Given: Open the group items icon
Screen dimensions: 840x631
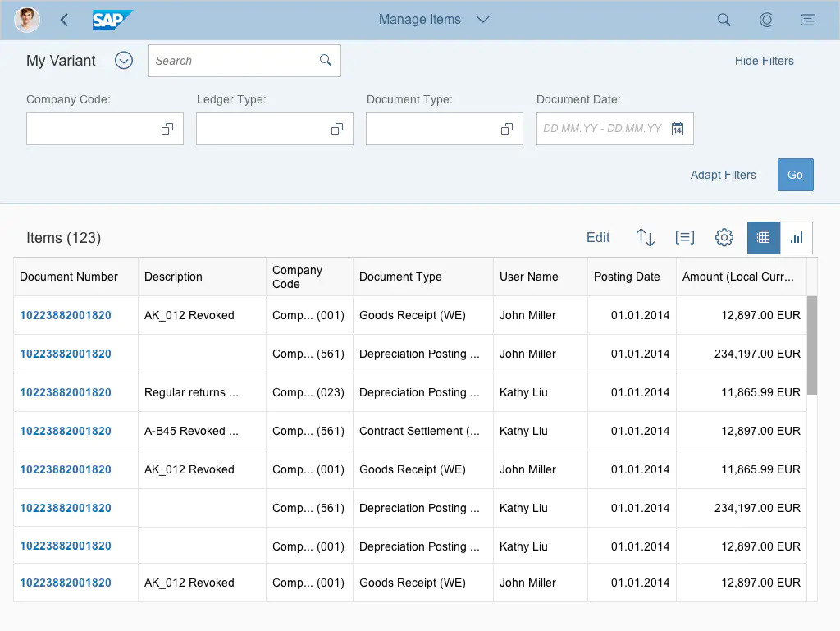Looking at the screenshot, I should (684, 238).
